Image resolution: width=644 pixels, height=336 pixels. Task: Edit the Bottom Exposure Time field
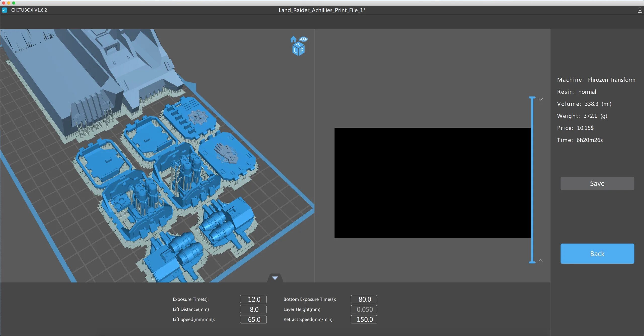tap(364, 299)
